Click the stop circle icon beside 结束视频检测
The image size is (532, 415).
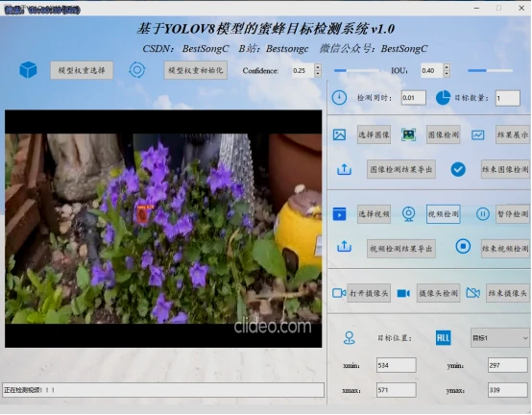(x=463, y=246)
